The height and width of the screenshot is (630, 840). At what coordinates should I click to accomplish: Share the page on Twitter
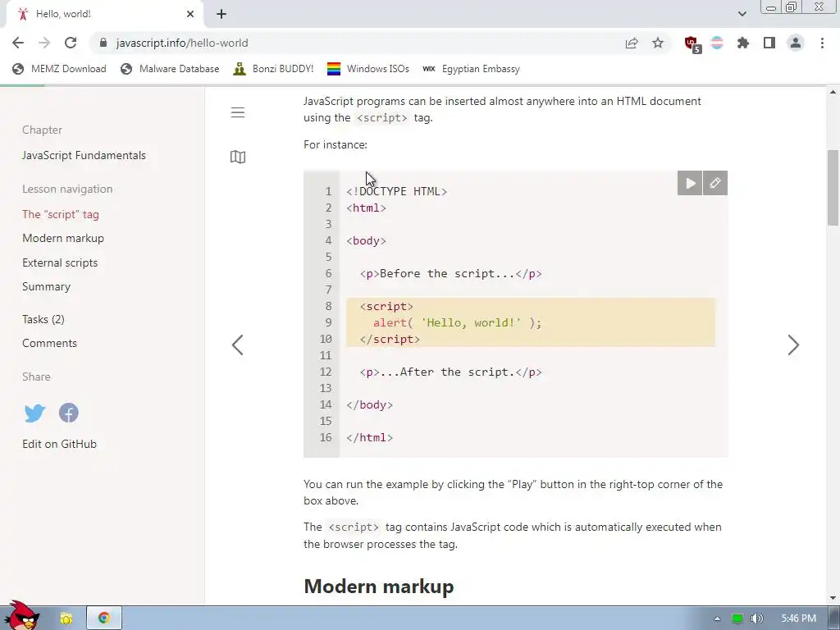[34, 413]
